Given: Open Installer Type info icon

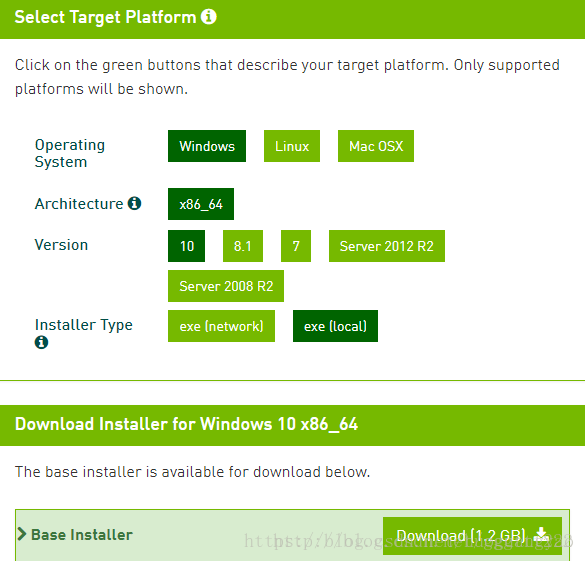Looking at the screenshot, I should tap(41, 342).
